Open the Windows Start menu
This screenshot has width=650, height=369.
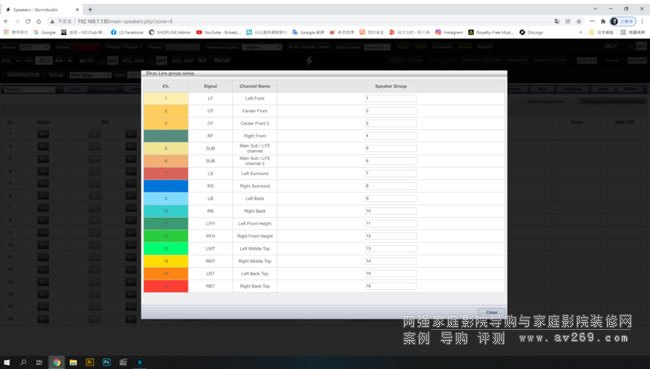(7, 362)
